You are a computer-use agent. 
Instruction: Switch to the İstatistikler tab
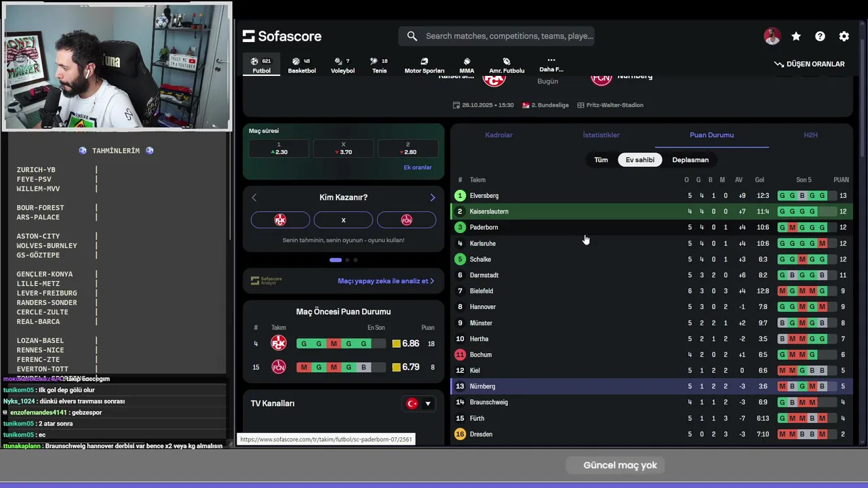pyautogui.click(x=601, y=135)
